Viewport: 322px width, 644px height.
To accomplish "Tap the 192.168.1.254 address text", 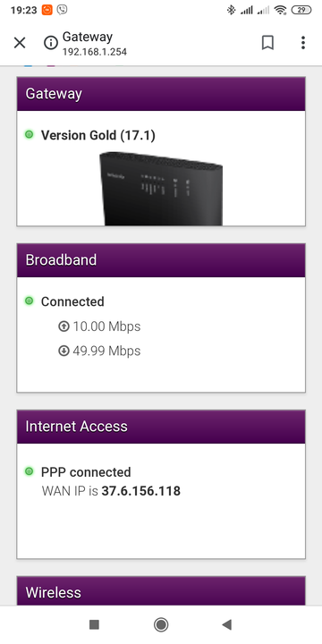I will click(x=95, y=52).
